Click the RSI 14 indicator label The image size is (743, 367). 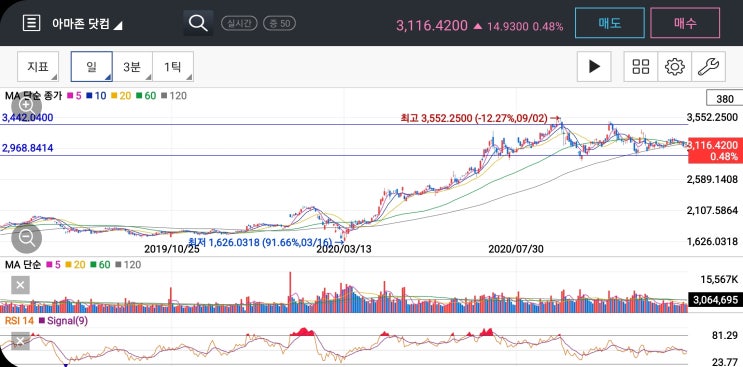[19, 321]
